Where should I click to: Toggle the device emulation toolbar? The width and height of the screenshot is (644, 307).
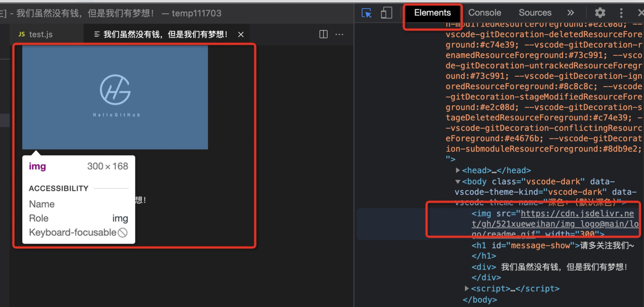tap(386, 13)
